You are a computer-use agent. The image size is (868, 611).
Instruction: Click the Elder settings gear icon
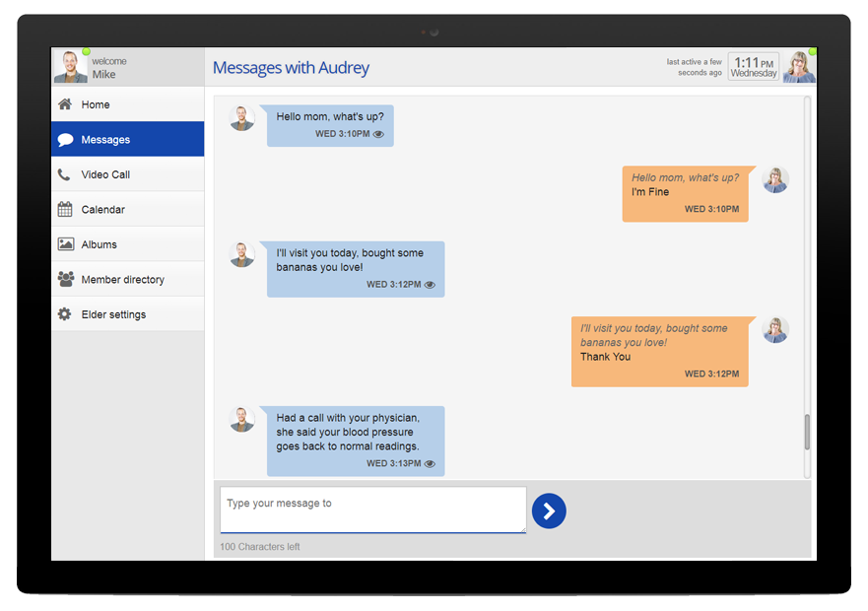[x=65, y=314]
